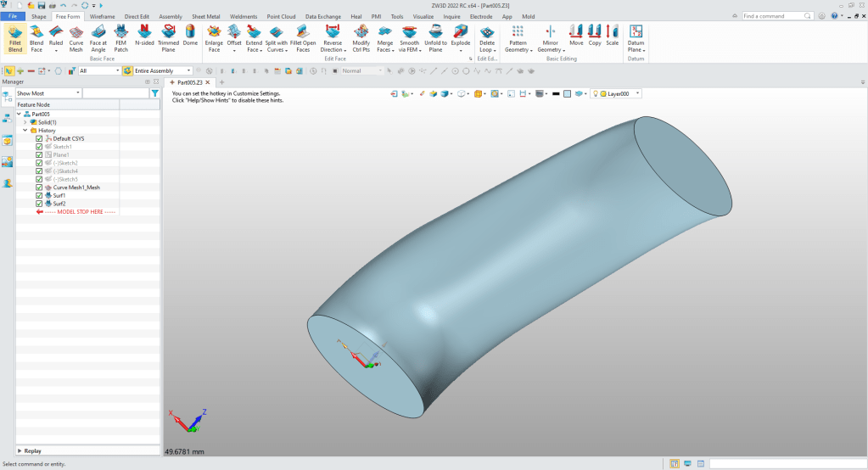
Task: Disable the Default CSYS checkbox
Action: 39,138
